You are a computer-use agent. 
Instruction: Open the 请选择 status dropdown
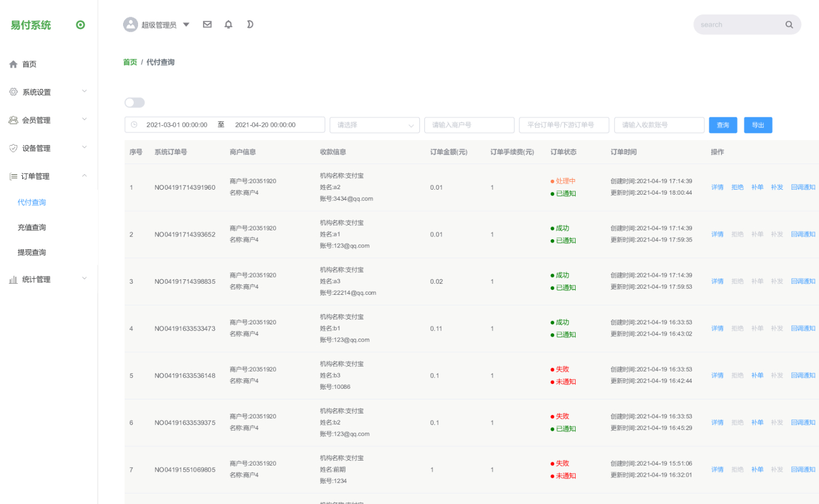[x=375, y=125]
